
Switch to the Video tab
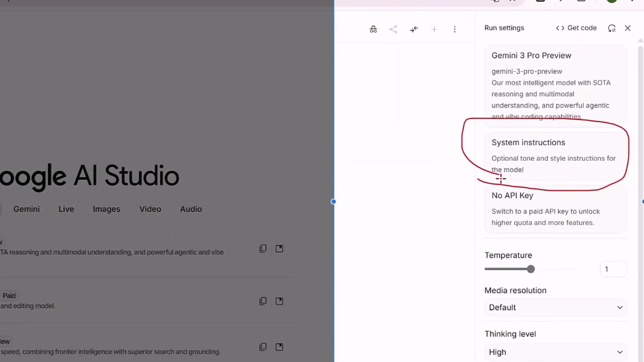[150, 209]
